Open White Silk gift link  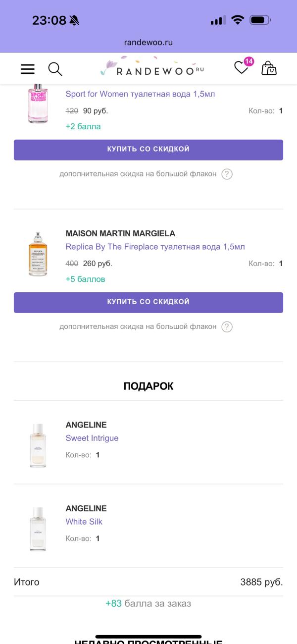[x=84, y=522]
